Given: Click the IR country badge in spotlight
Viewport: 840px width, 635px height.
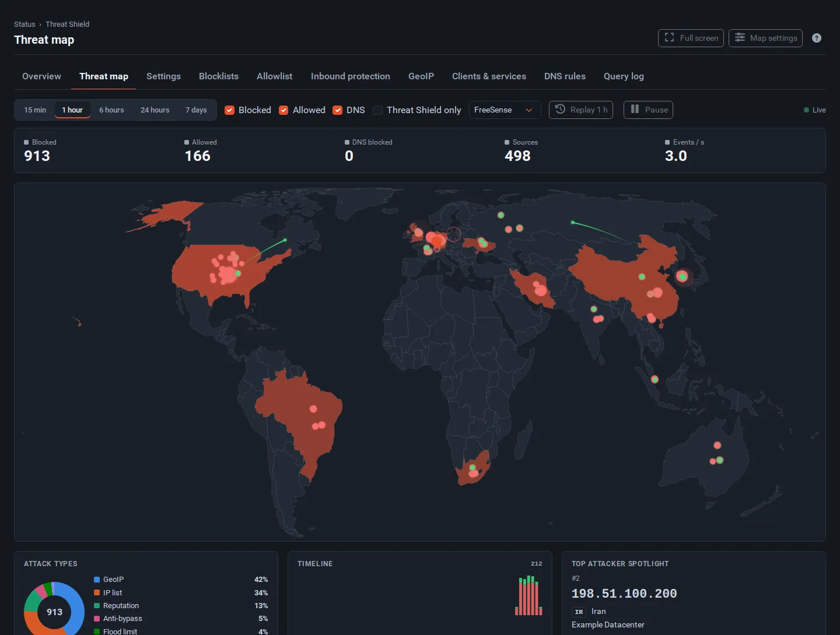Looking at the screenshot, I should [579, 612].
